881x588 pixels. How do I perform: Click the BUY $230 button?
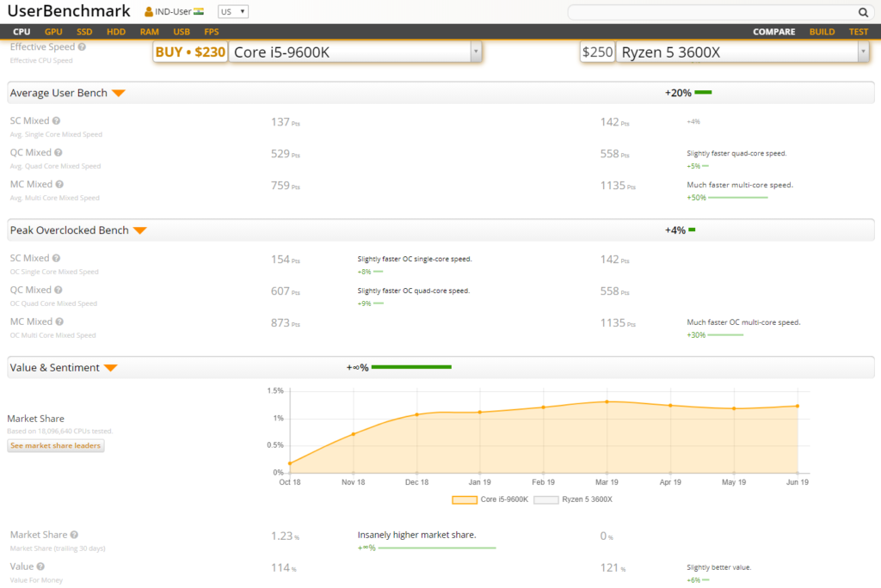click(x=190, y=52)
